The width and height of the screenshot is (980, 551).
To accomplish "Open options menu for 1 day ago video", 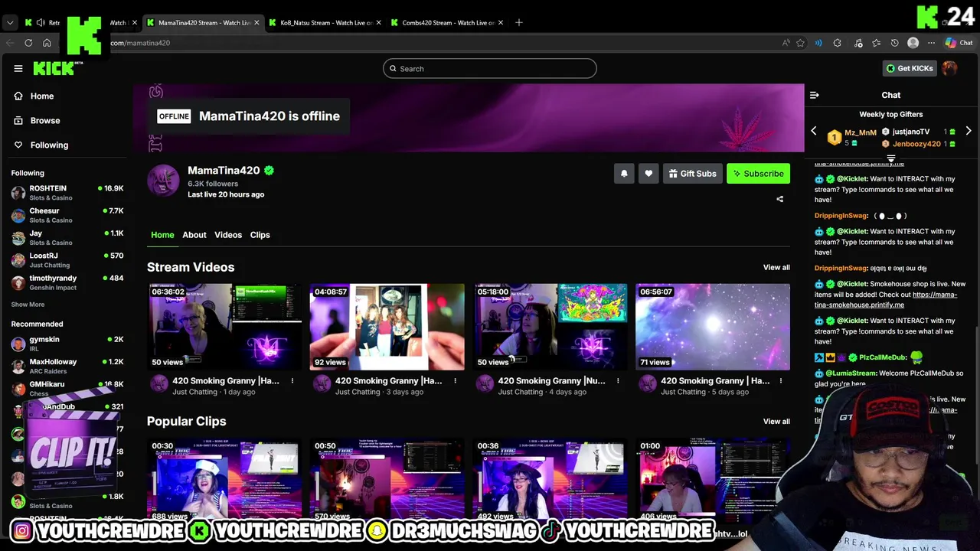I will point(292,381).
